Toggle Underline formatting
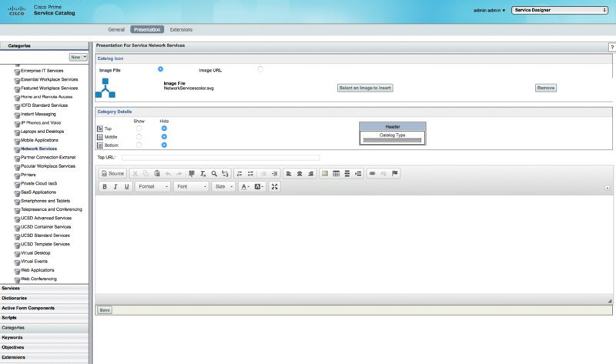616x364 pixels. [x=126, y=186]
